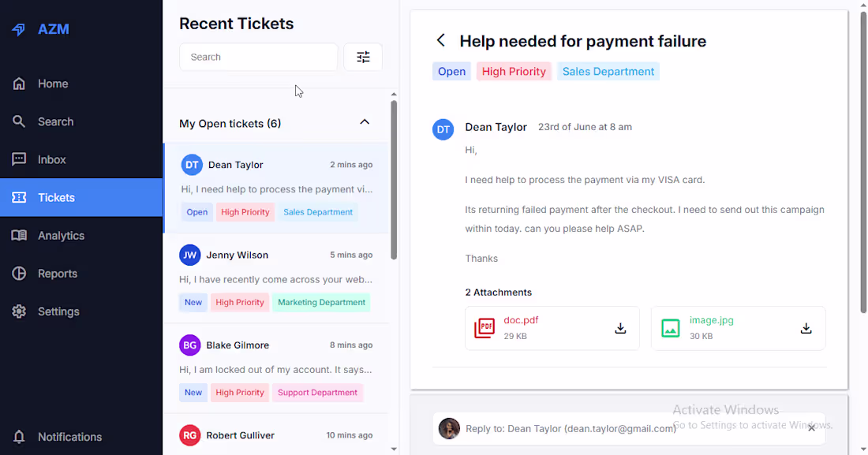Download the image.jpg attachment
This screenshot has height=455, width=868.
[x=806, y=328]
